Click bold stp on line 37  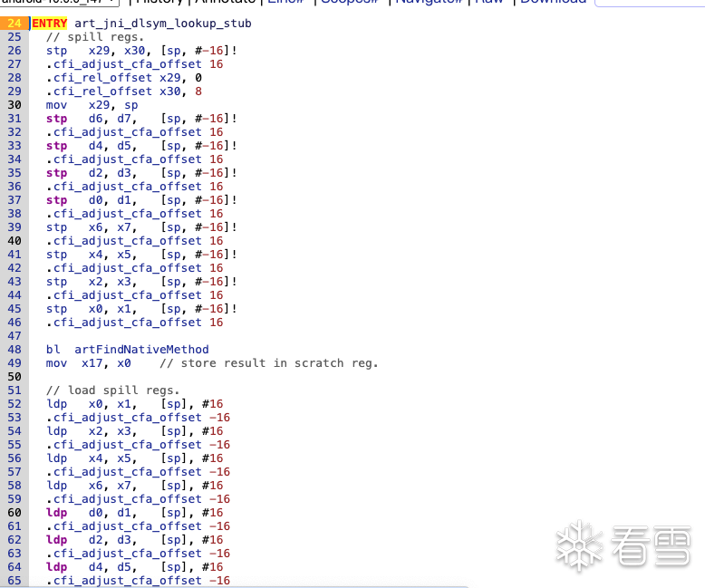(x=57, y=200)
